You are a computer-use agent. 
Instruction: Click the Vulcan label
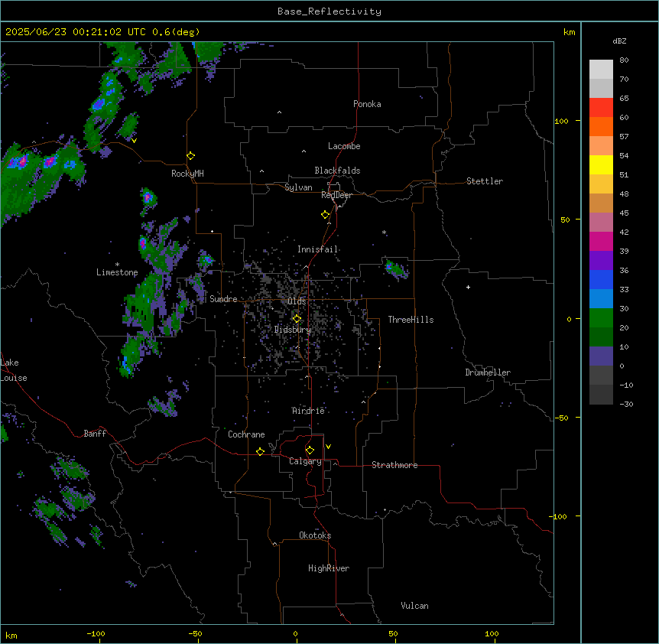tap(414, 606)
